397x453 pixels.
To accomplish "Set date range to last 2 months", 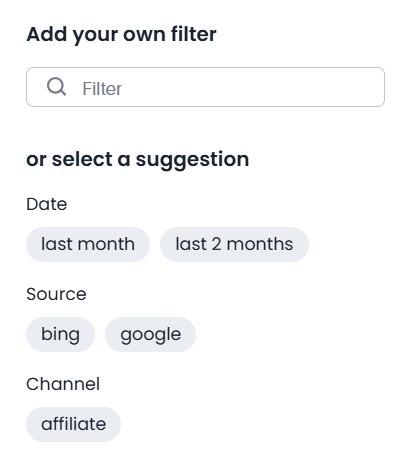I will 234,244.
